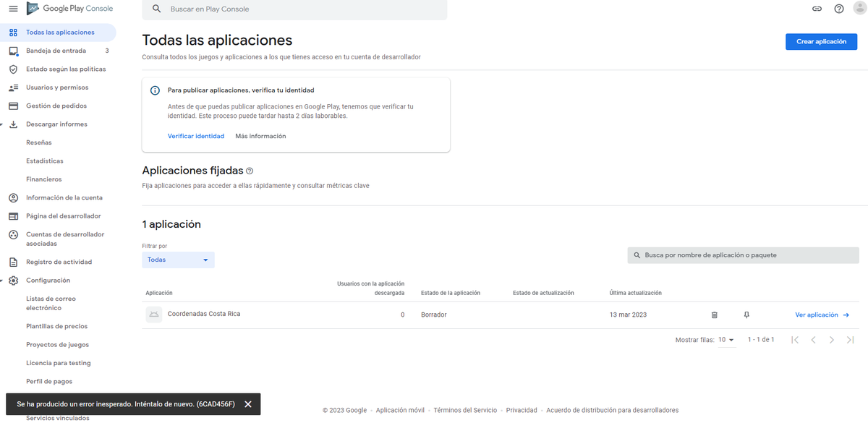868x423 pixels.
Task: Click the Página del desarrollador icon
Action: coord(13,216)
